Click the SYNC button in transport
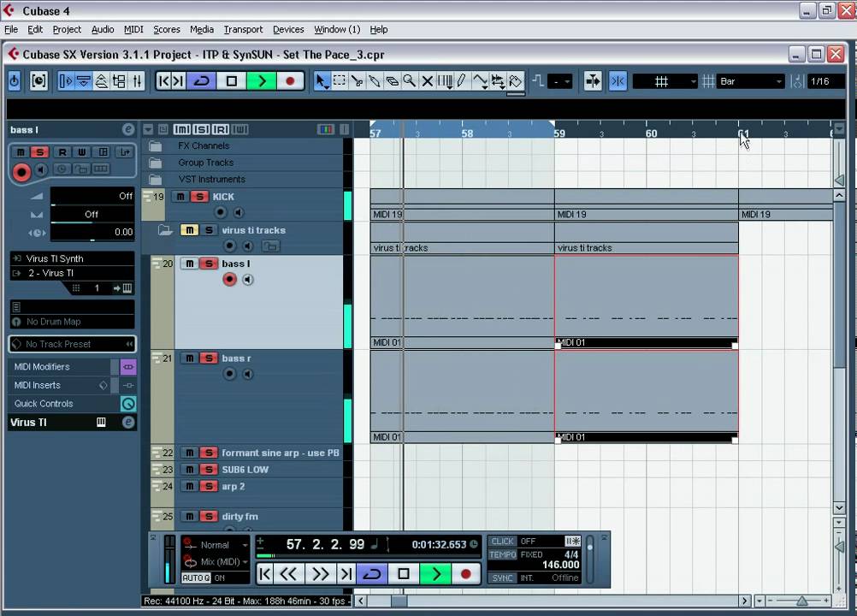This screenshot has width=857, height=616. [x=502, y=578]
